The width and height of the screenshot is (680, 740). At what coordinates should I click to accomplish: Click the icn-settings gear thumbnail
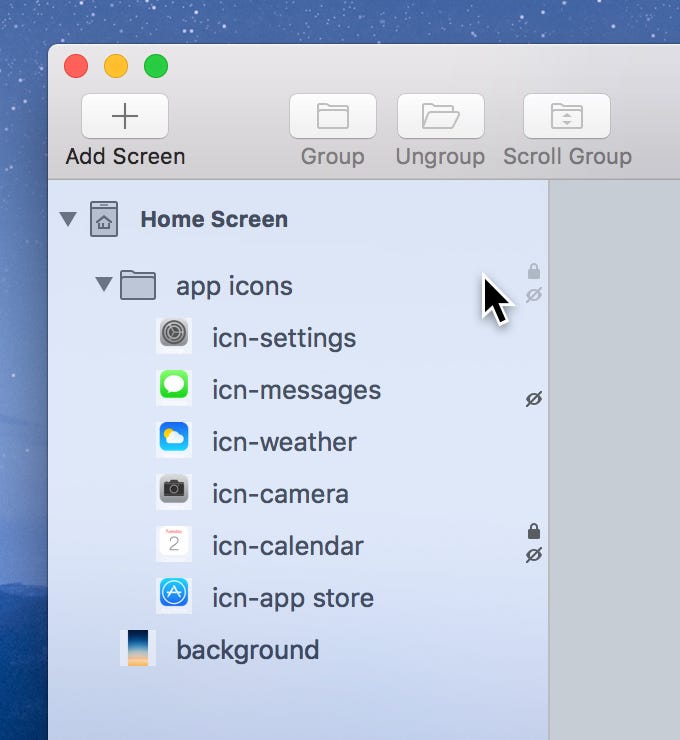174,336
